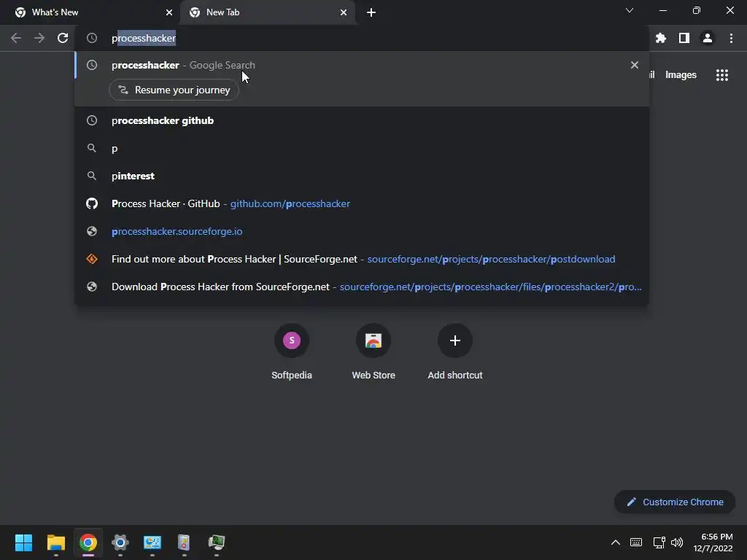Click clock icon beside processhacker github
Screen dimensions: 747x560
click(x=92, y=120)
